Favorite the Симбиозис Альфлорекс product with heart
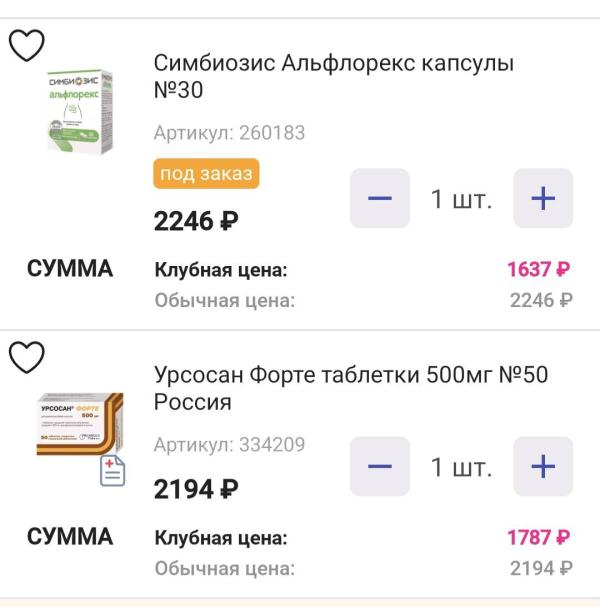 pos(27,45)
